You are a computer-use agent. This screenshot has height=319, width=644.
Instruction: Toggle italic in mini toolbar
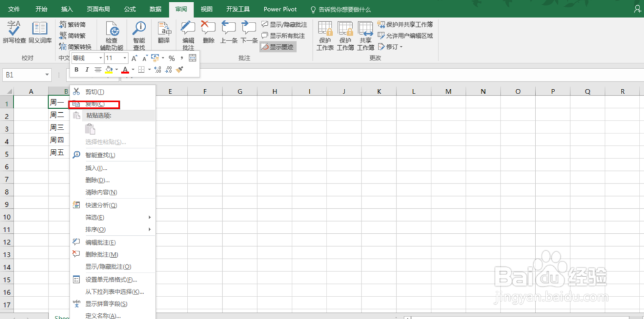pos(87,70)
